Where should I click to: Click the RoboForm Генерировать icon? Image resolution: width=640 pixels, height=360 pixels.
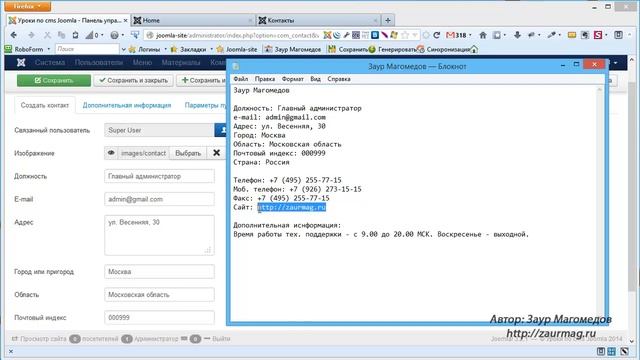[372, 49]
